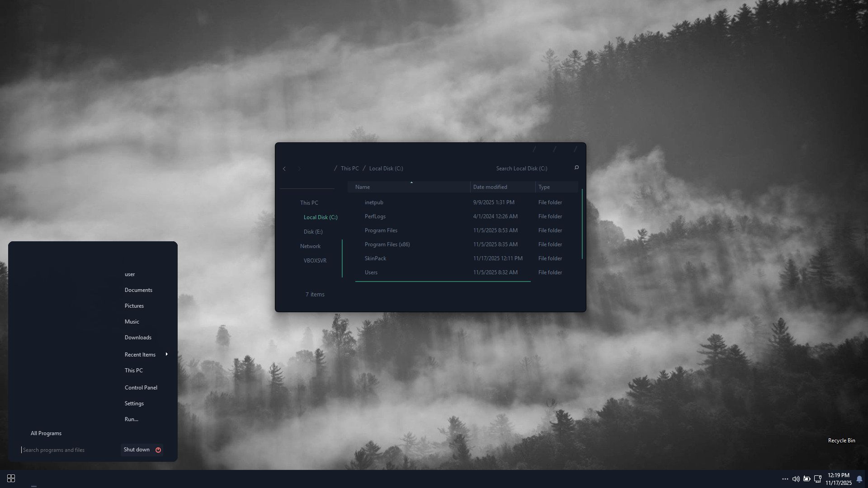
Task: Open the Start menu button on taskbar
Action: (x=11, y=478)
